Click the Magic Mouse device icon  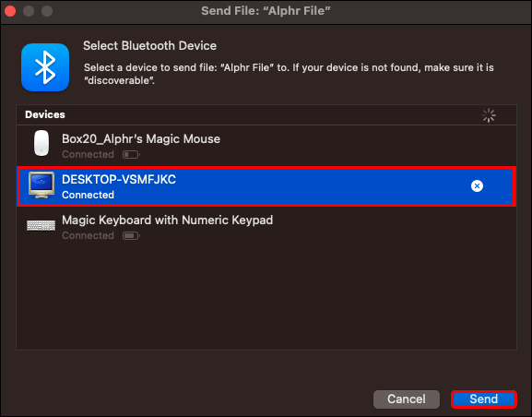(41, 143)
